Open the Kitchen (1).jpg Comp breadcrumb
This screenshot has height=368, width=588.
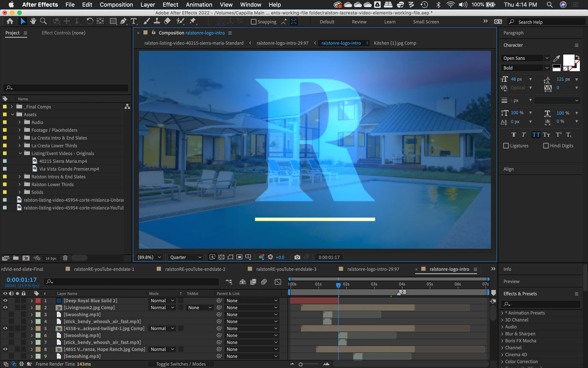pyautogui.click(x=395, y=43)
